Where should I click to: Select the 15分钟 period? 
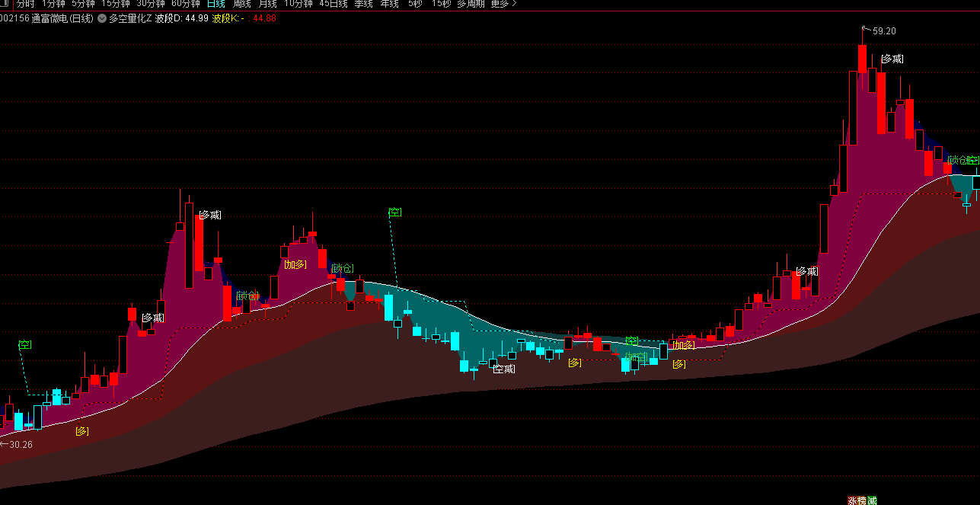point(116,4)
